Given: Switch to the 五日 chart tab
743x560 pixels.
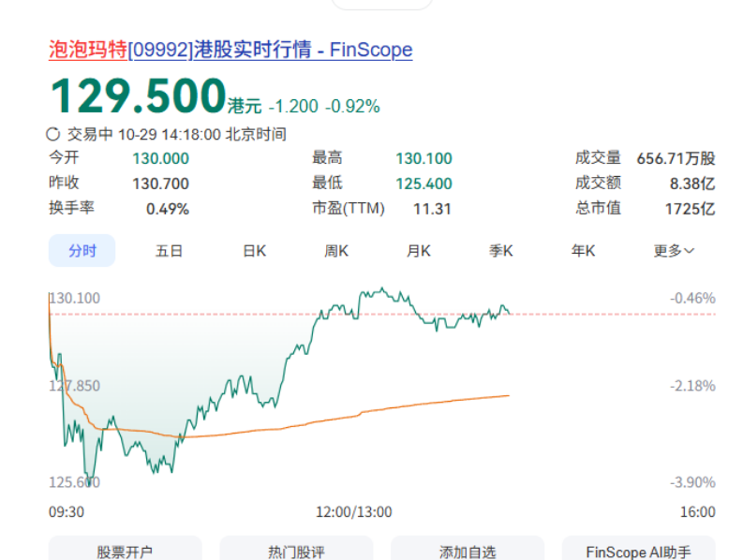Looking at the screenshot, I should coord(169,251).
